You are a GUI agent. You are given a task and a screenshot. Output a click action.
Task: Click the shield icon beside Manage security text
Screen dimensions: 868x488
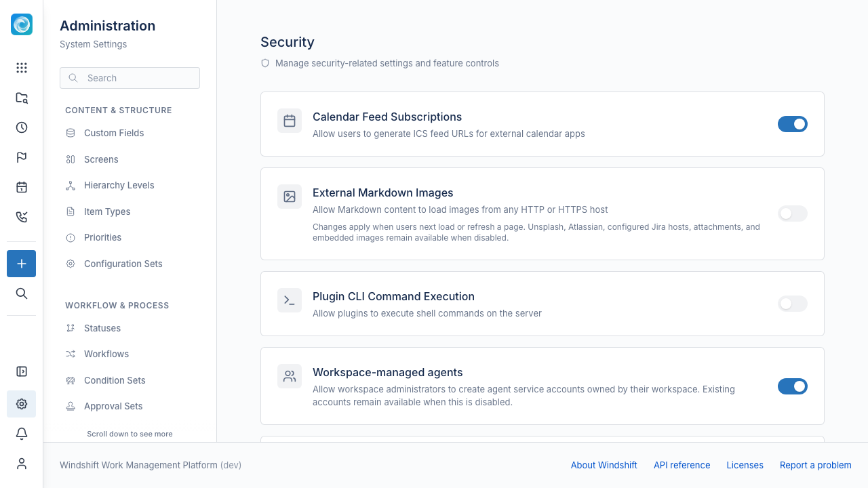click(x=265, y=63)
